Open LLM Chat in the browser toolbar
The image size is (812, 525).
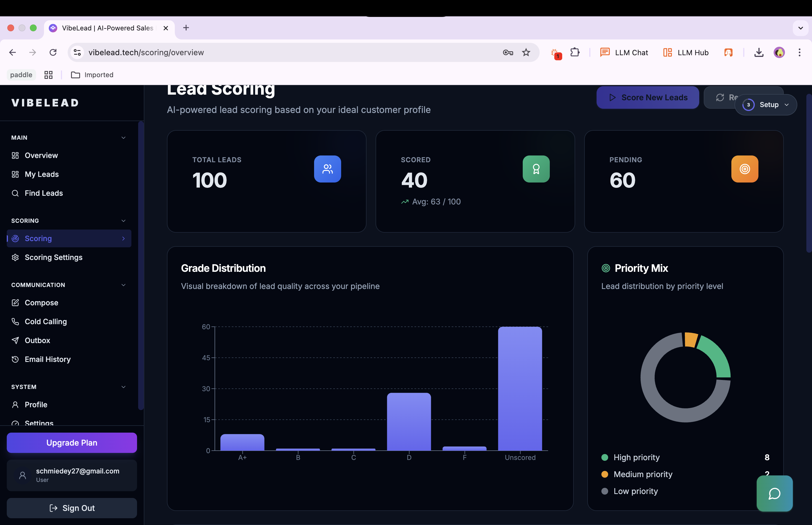[624, 52]
